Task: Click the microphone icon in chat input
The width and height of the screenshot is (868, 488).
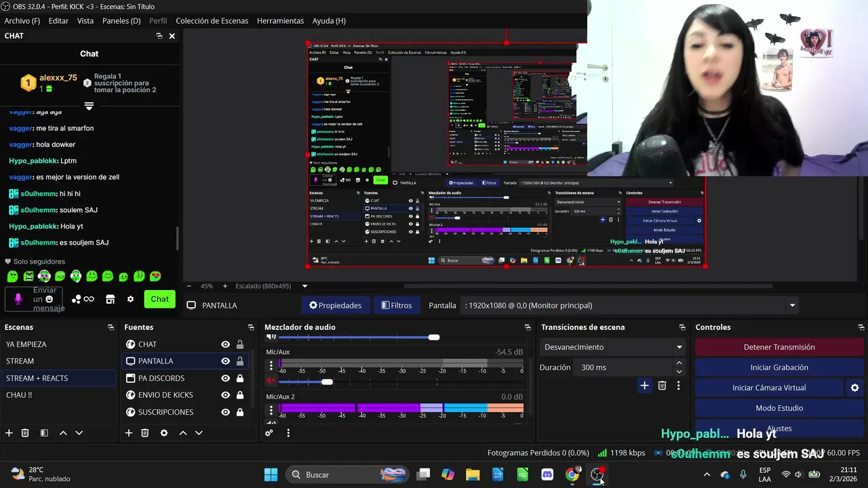Action: [18, 299]
